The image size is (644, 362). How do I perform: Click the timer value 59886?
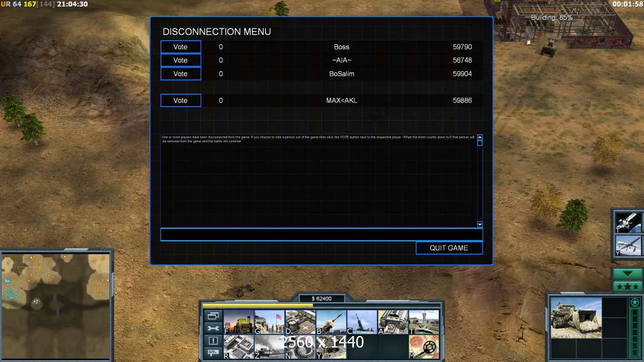click(x=463, y=100)
